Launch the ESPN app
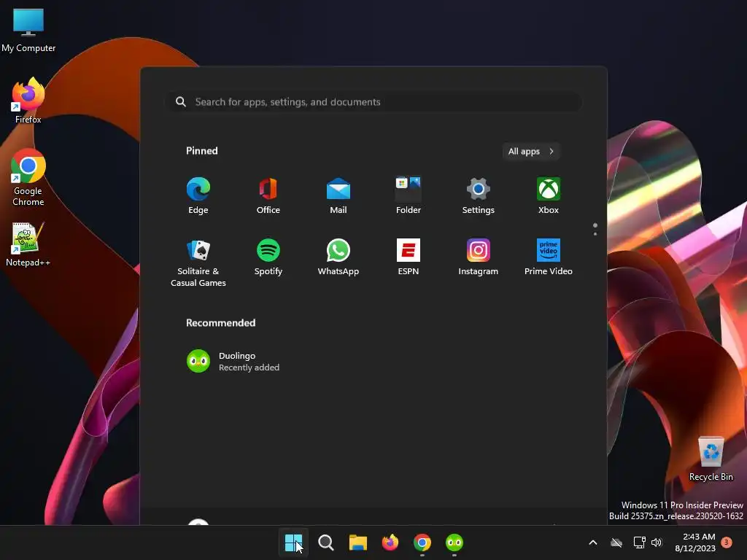 coord(409,257)
